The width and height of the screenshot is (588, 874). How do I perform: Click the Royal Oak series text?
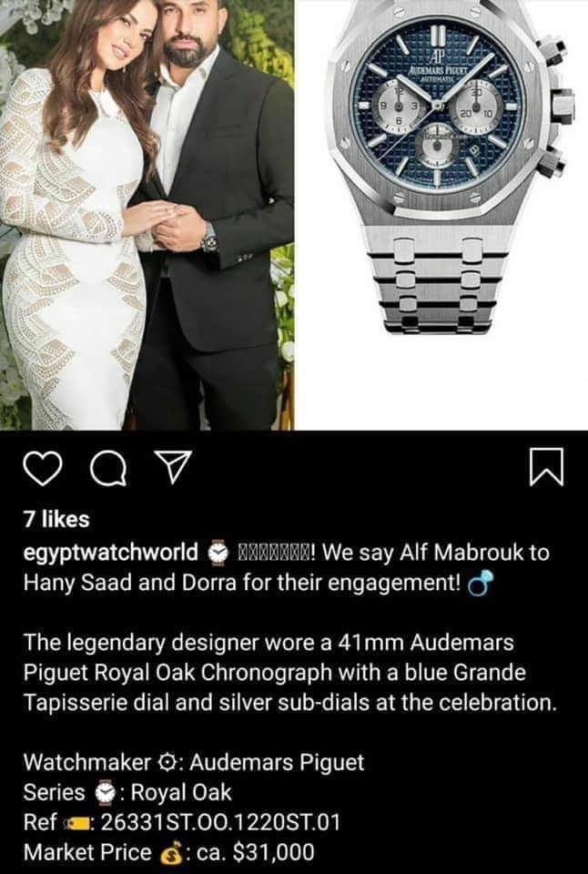click(x=181, y=792)
